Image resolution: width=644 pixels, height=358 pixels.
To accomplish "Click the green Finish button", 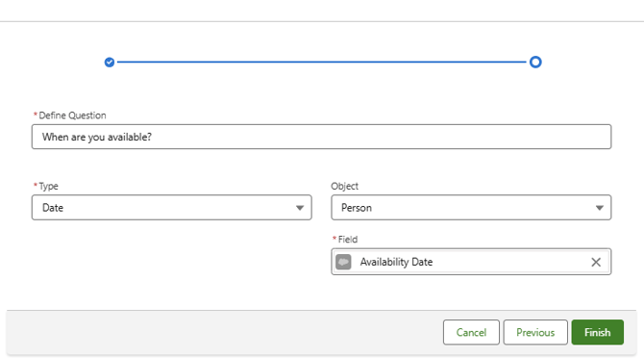I will 597,332.
